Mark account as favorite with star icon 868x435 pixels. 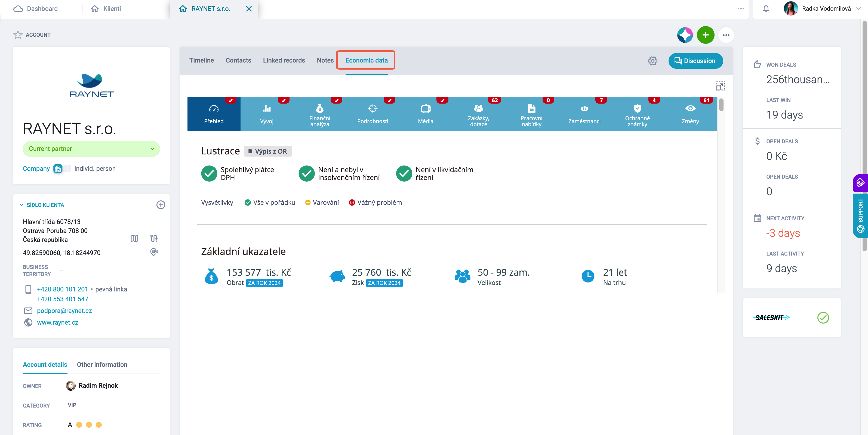pyautogui.click(x=18, y=35)
